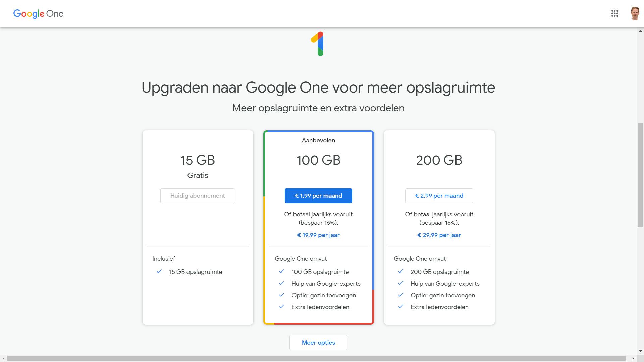Click the checkmark beside Extra ledenvoordelen in 200 GB plan
Viewport: 644px width, 362px height.
click(x=401, y=307)
